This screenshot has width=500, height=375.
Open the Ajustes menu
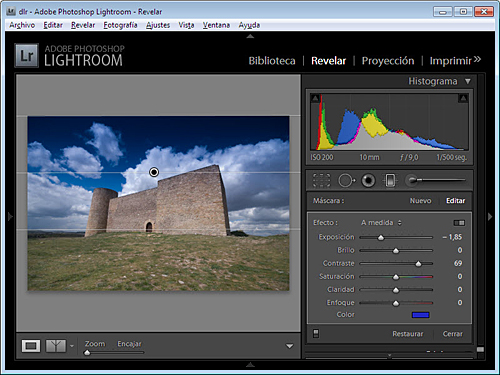(x=158, y=25)
